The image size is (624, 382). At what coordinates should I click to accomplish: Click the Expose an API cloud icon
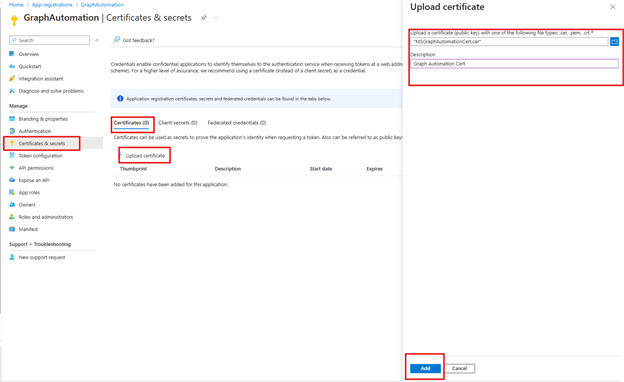(12, 180)
